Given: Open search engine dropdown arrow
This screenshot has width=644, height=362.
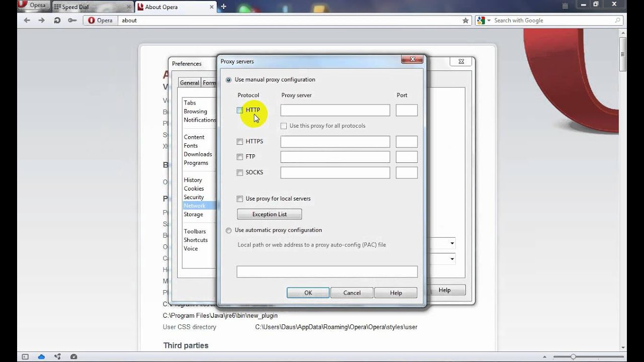Looking at the screenshot, I should coord(489,21).
